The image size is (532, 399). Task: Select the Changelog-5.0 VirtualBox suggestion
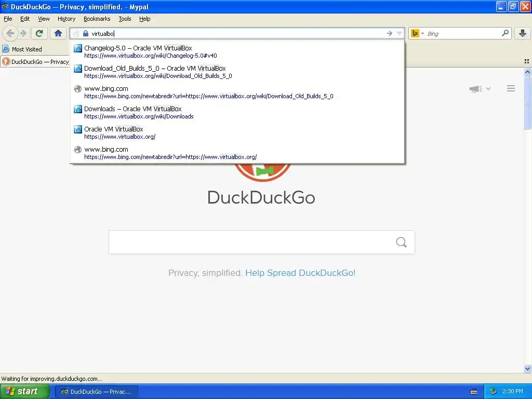click(237, 51)
